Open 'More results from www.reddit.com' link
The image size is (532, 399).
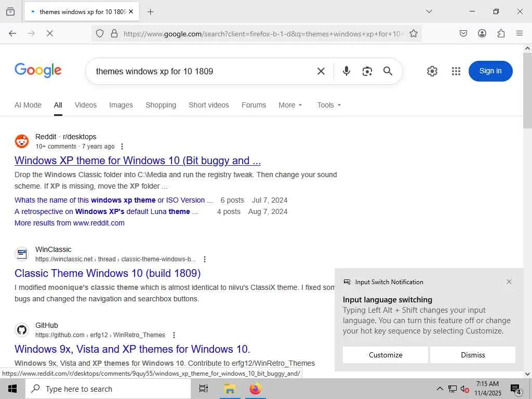click(x=70, y=223)
